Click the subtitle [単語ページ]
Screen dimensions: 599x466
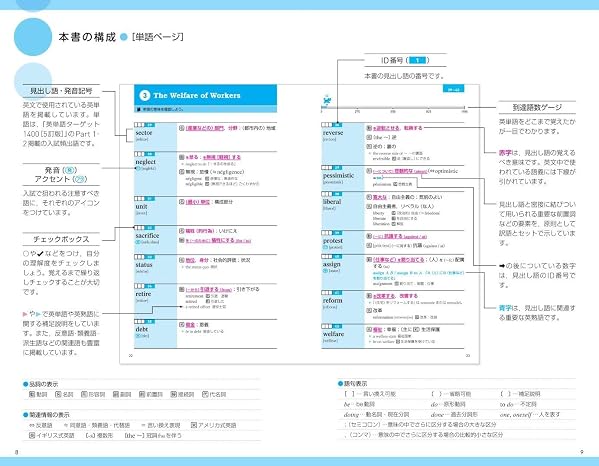(157, 37)
